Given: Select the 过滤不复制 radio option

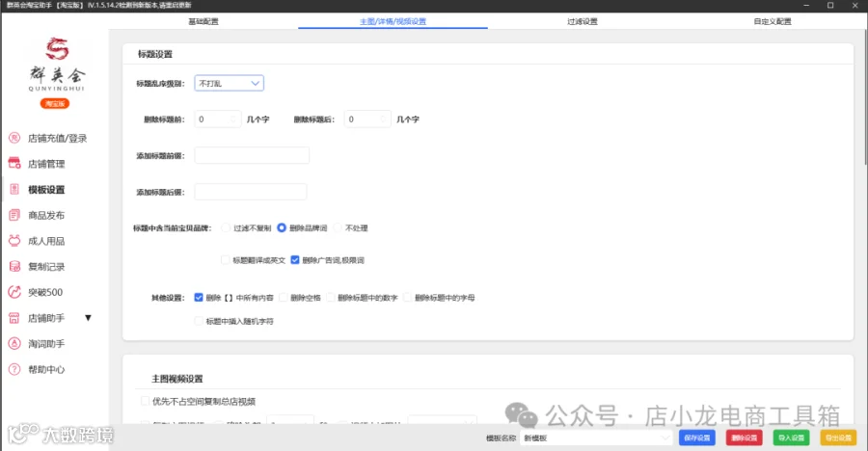Looking at the screenshot, I should tap(226, 228).
